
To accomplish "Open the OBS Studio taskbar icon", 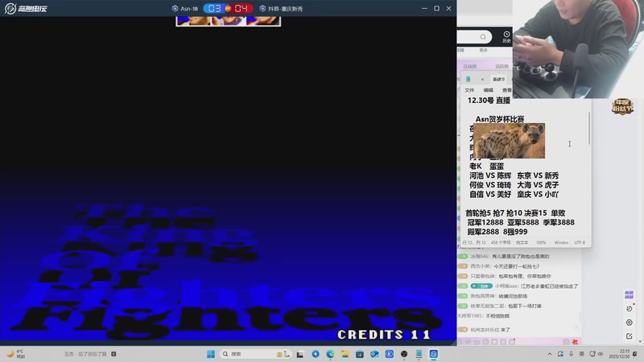I will pos(404,354).
